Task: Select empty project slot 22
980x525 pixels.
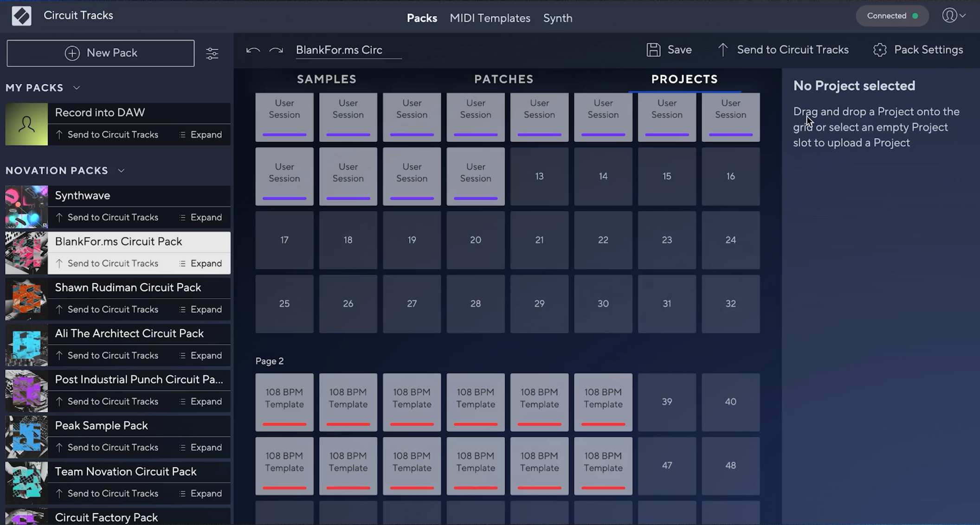Action: point(603,240)
